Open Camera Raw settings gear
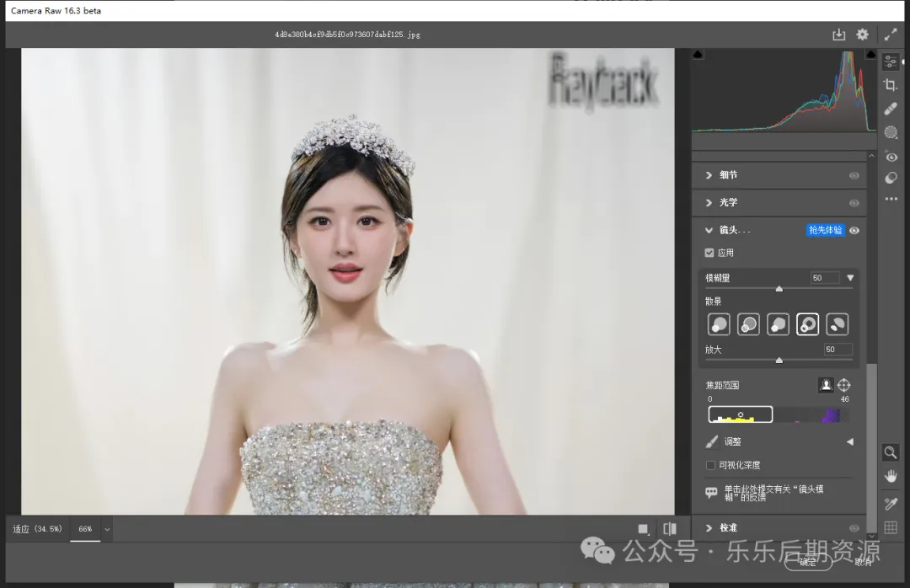This screenshot has width=910, height=588. pos(862,35)
